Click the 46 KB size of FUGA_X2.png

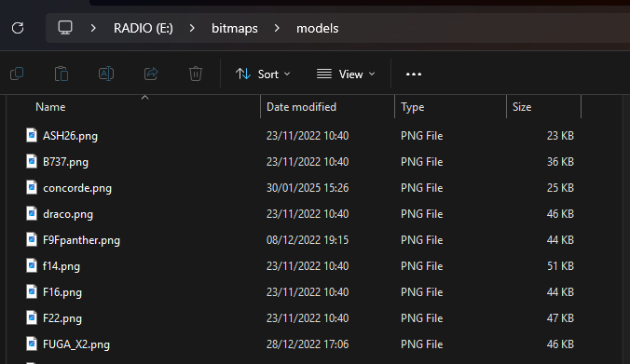click(x=560, y=344)
